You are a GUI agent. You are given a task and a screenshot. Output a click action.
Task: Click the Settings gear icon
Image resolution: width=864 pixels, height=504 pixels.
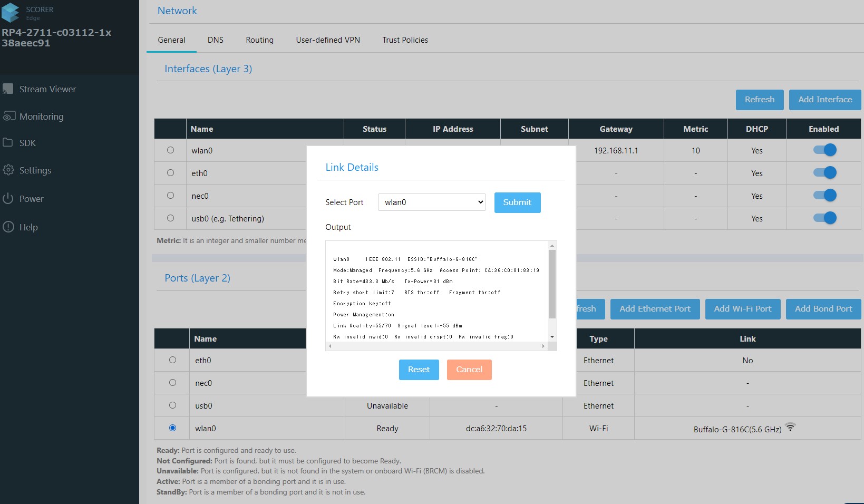8,170
